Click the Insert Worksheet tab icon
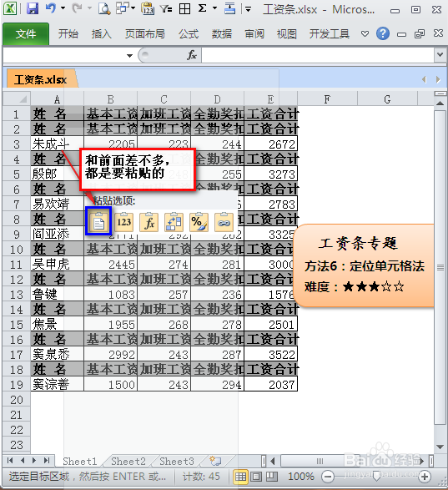Viewport: 448px width, 490px height. [x=215, y=461]
